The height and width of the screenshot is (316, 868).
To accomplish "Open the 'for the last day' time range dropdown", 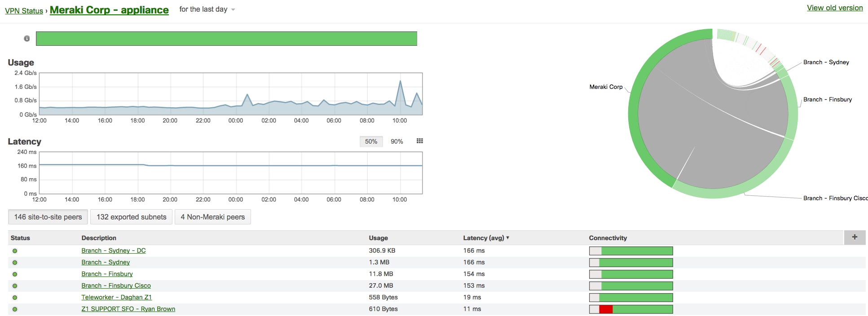I will click(207, 9).
